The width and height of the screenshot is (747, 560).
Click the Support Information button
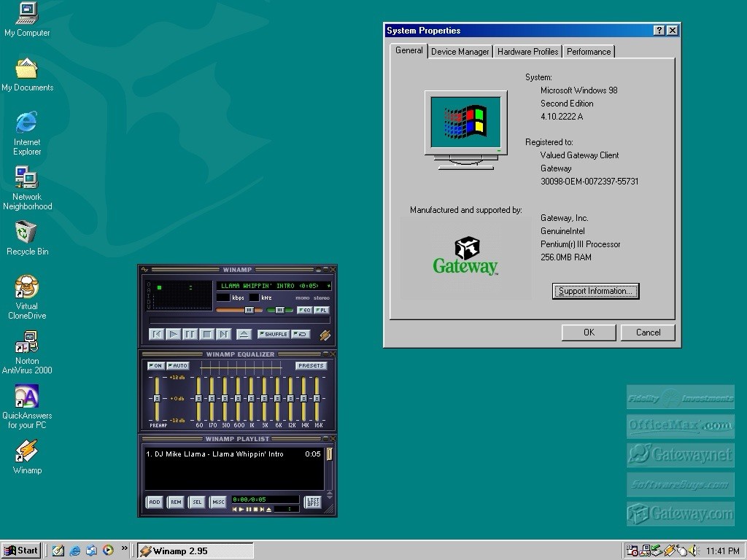[595, 291]
